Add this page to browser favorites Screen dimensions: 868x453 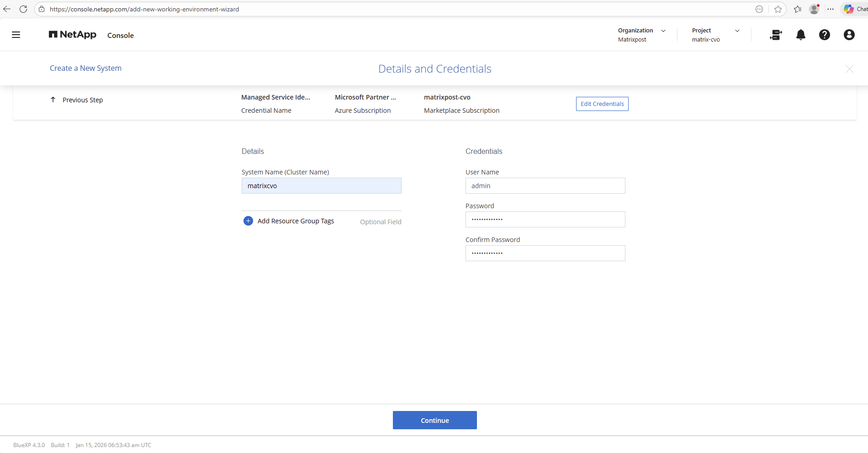point(778,9)
